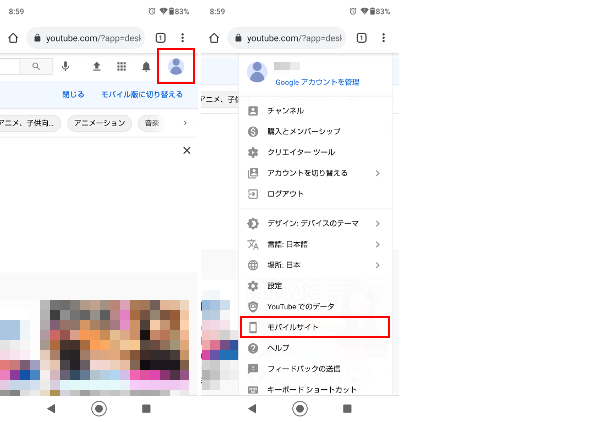Open pixelated video thumbnail on left phone

[x=114, y=348]
